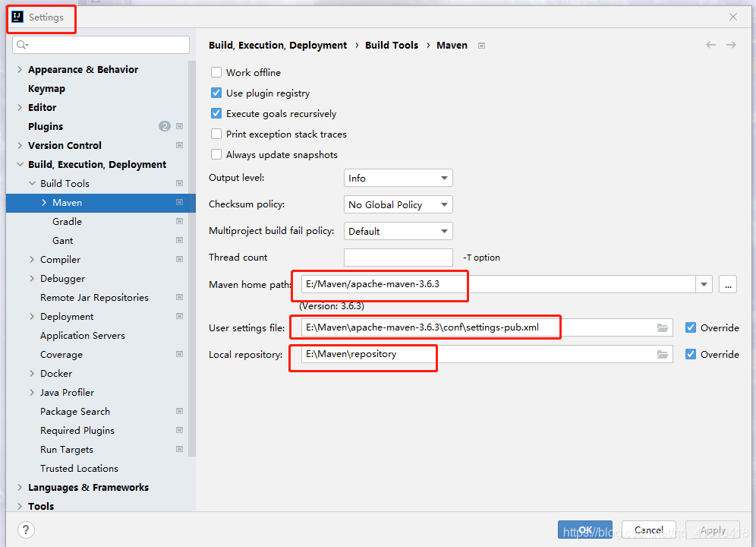The image size is (756, 547).
Task: Click project-level icon in the Build Tools row
Action: (179, 183)
